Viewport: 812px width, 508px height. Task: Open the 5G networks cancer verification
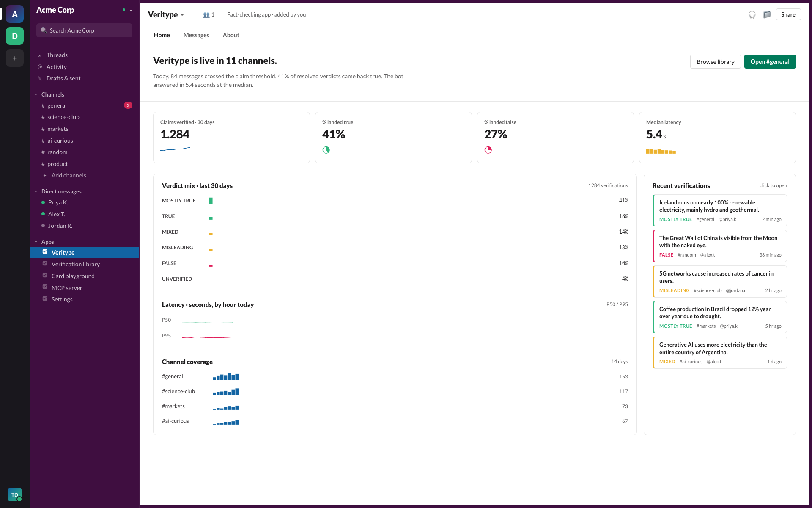click(x=720, y=282)
